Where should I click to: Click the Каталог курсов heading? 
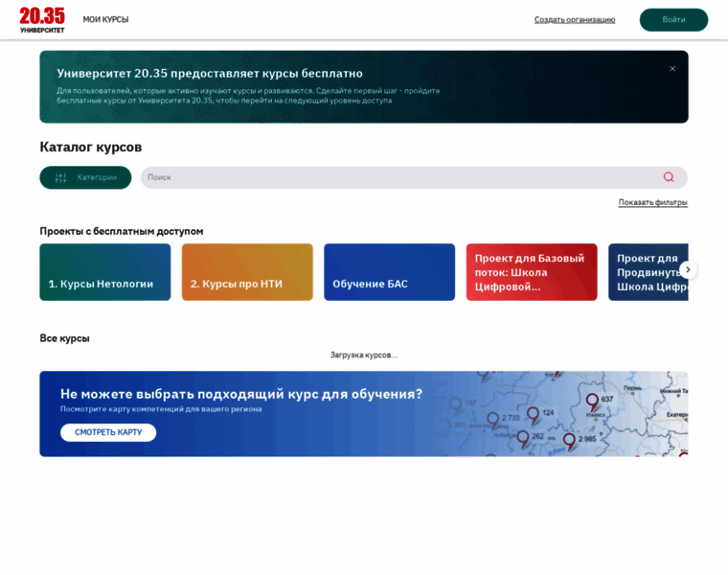coord(91,148)
